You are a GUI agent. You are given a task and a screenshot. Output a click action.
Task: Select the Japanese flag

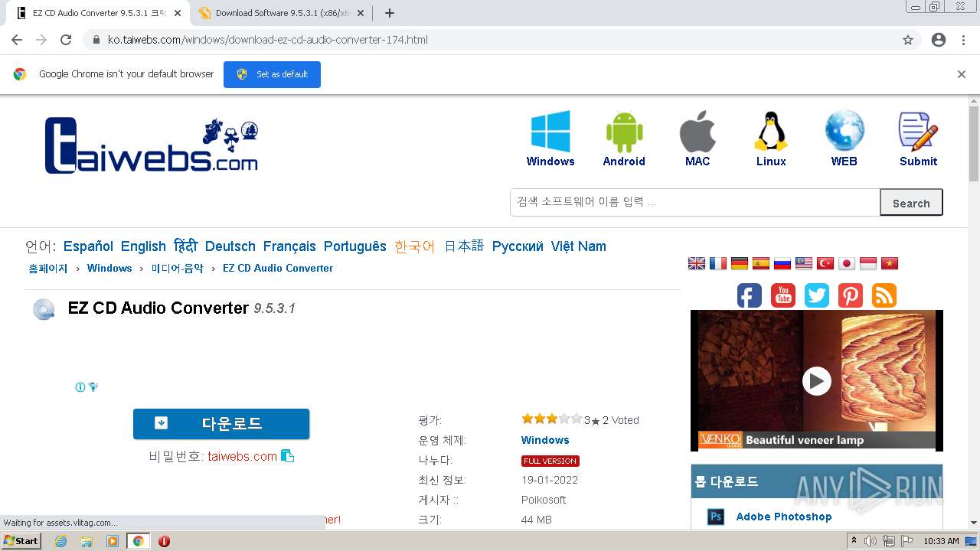point(847,263)
